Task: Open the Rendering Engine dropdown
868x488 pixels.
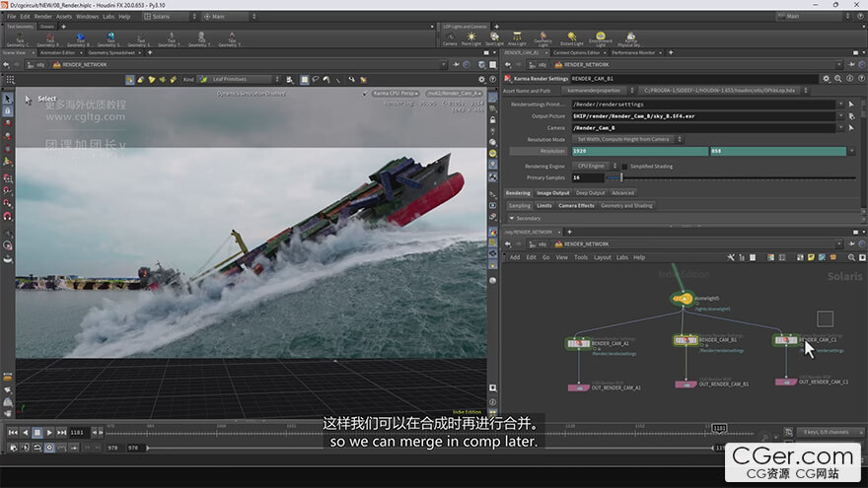Action: point(592,166)
